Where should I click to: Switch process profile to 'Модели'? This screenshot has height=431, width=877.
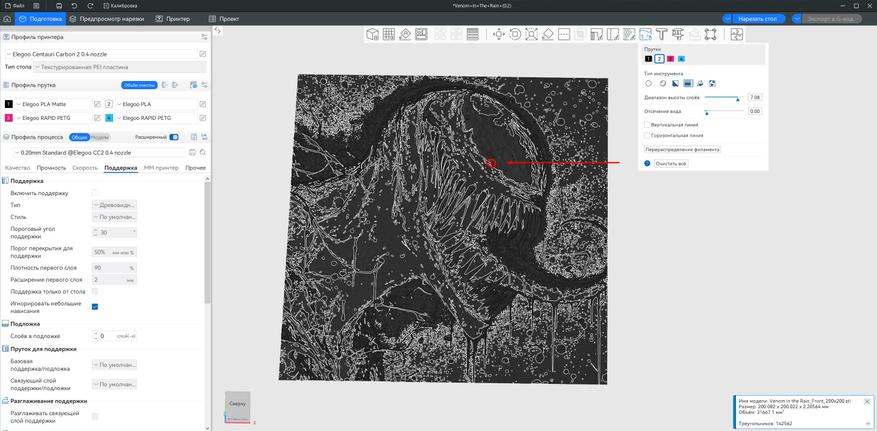tap(100, 137)
